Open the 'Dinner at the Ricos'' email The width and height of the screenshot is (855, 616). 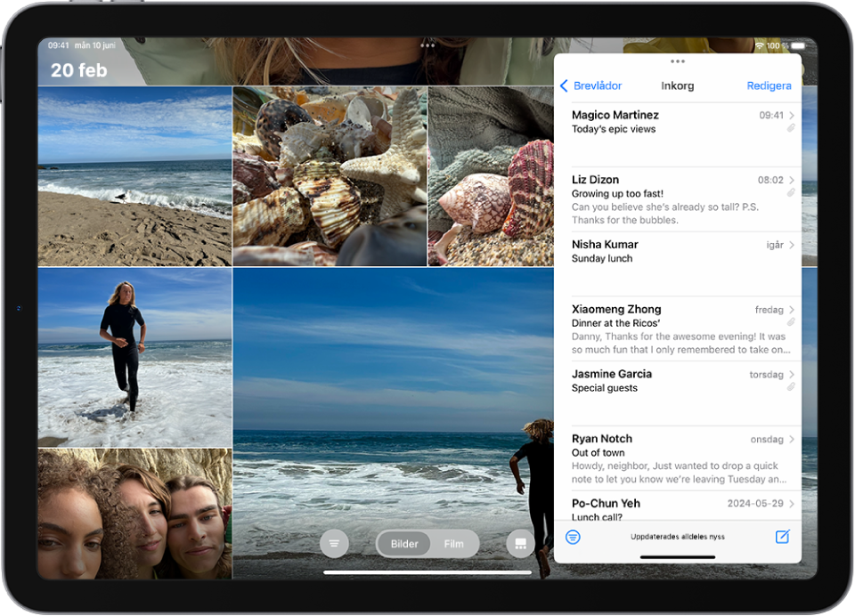(x=678, y=329)
